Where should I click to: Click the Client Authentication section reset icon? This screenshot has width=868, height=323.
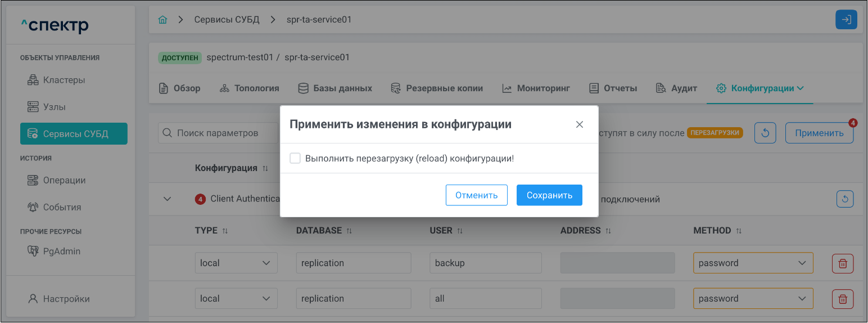845,199
